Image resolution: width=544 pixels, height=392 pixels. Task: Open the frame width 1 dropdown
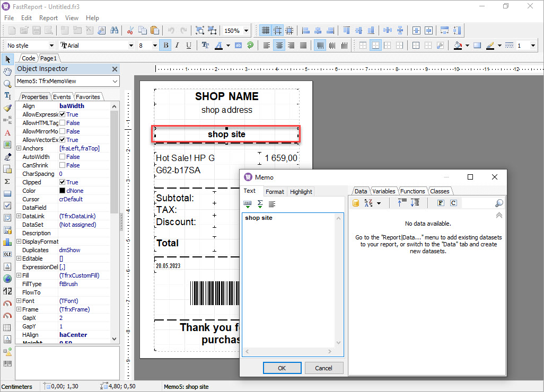[533, 46]
